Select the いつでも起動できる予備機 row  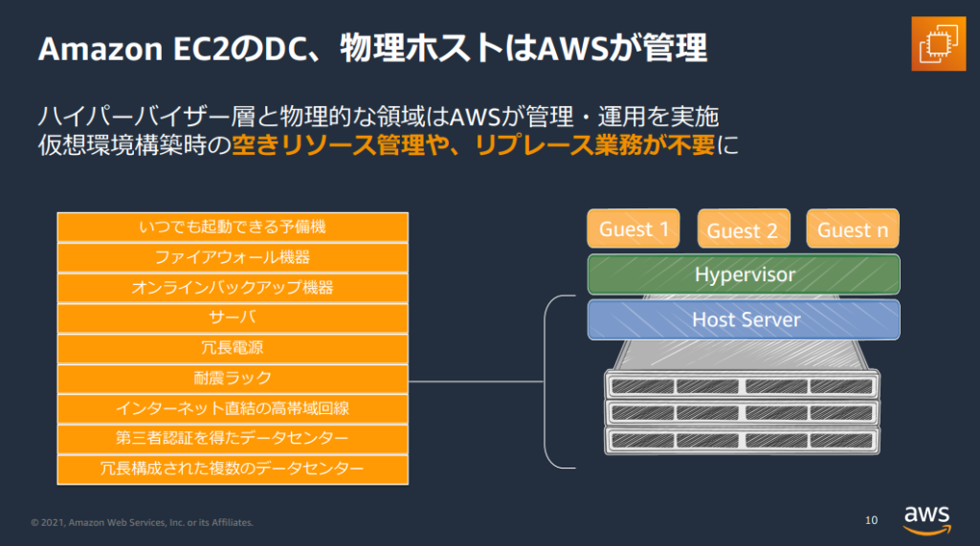[x=233, y=228]
